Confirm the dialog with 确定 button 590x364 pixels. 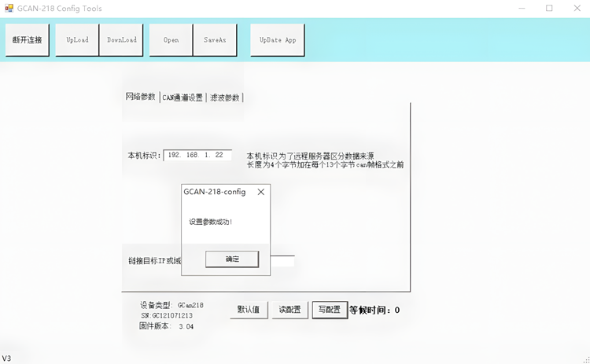coord(232,259)
